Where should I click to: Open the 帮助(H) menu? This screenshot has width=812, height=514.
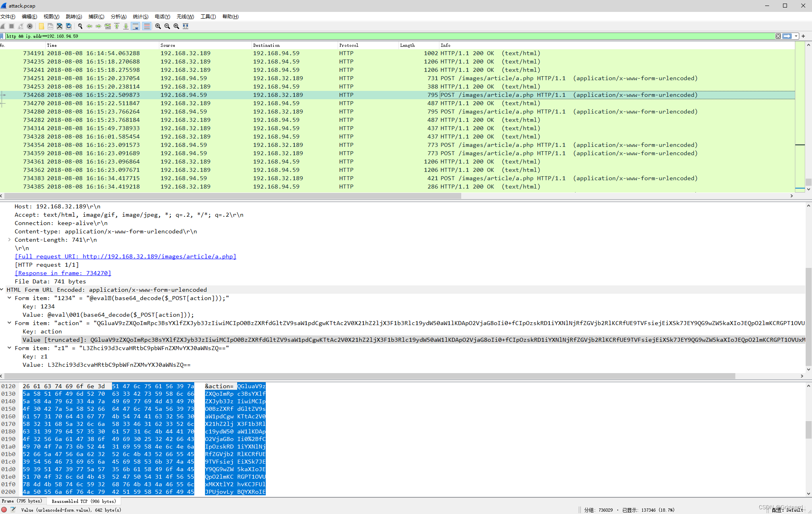pos(230,16)
